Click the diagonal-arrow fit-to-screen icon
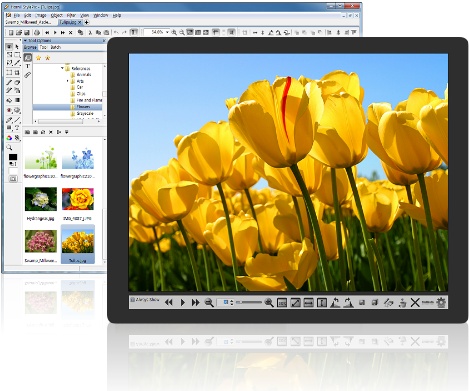Screen dimensions: 469x391 click(295, 303)
